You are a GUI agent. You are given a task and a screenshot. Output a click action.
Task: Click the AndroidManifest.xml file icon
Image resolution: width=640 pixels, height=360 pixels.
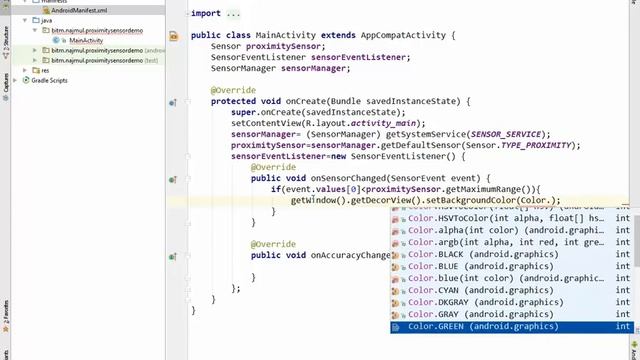46,10
